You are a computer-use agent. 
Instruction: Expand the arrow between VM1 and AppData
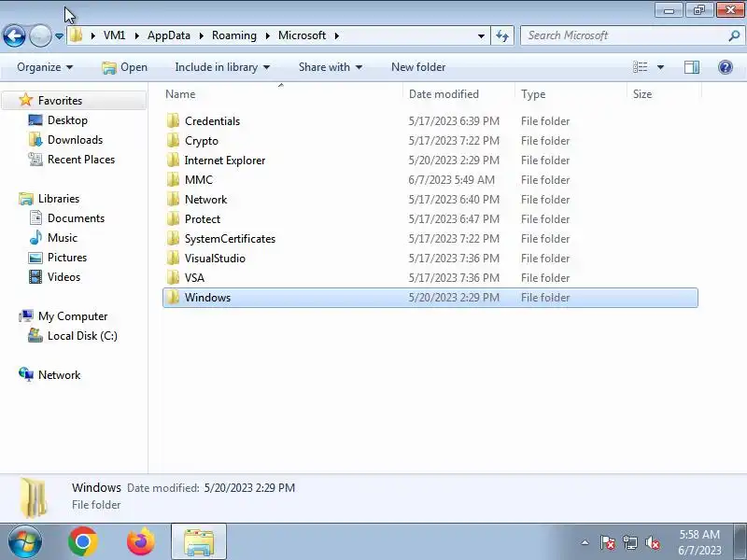136,35
